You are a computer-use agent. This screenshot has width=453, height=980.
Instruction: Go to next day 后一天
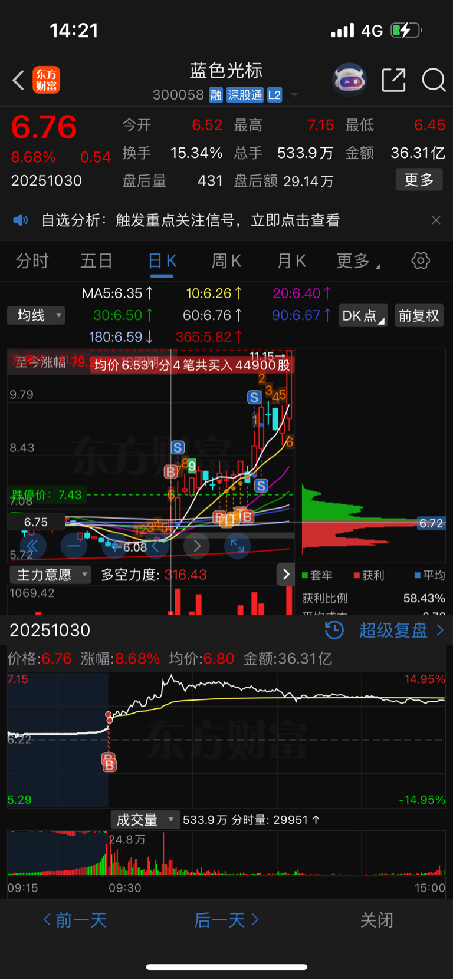point(226,920)
